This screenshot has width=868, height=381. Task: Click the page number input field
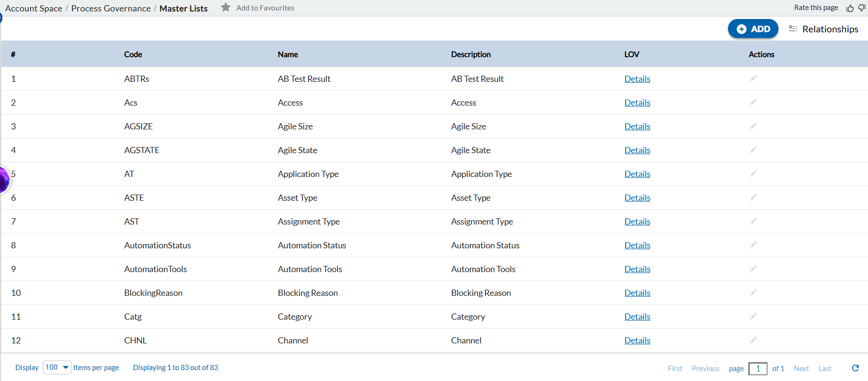point(758,369)
